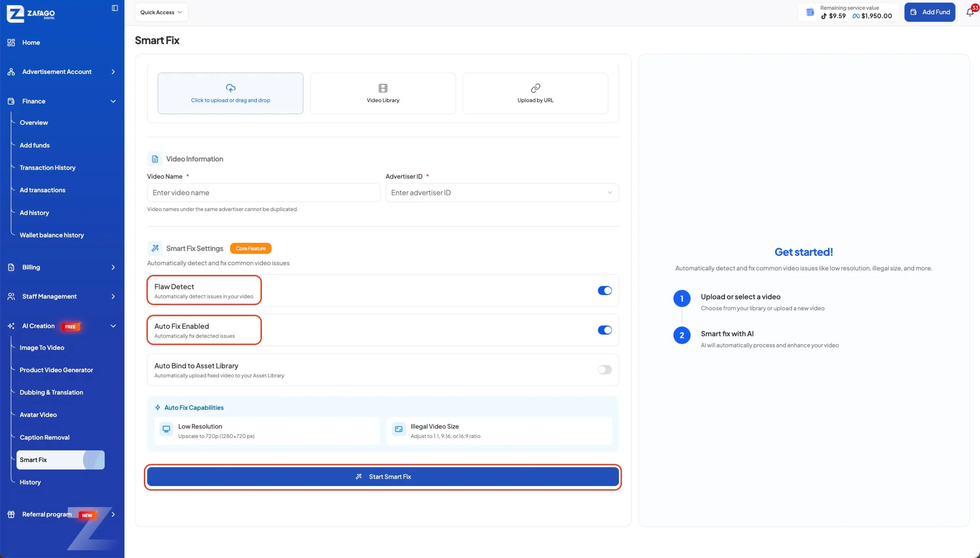This screenshot has height=558, width=980.
Task: Click the Zafago Digital logo
Action: (x=31, y=14)
